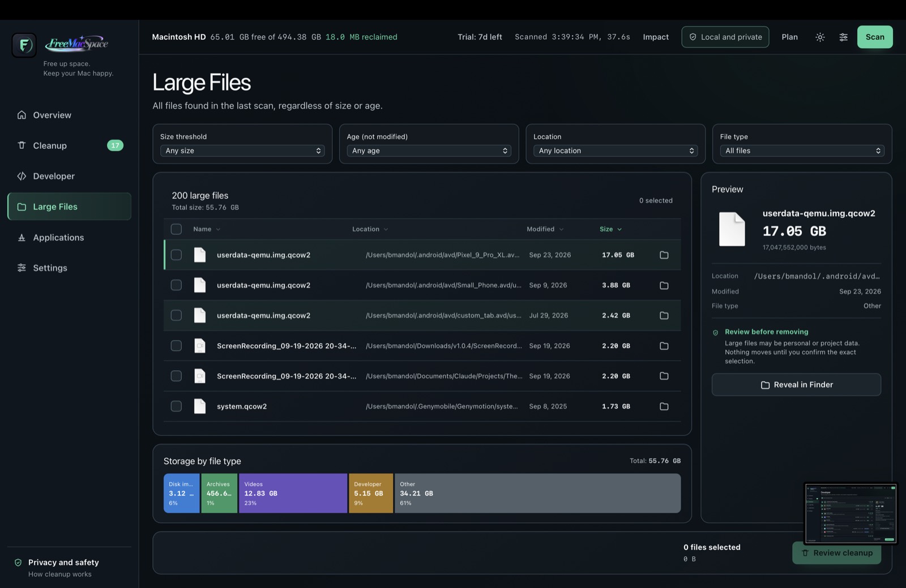The image size is (906, 588).
Task: Open Settings section in sidebar
Action: coord(69,268)
